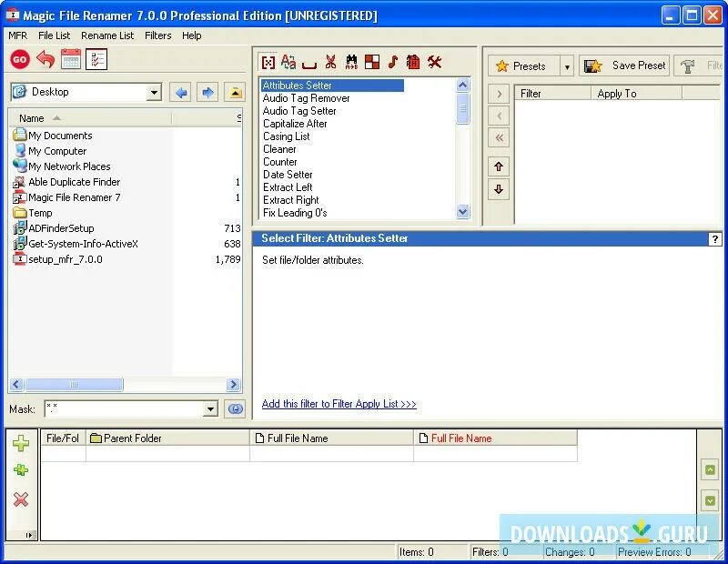This screenshot has width=728, height=564.
Task: Open the Presets dropdown arrow
Action: tap(567, 66)
